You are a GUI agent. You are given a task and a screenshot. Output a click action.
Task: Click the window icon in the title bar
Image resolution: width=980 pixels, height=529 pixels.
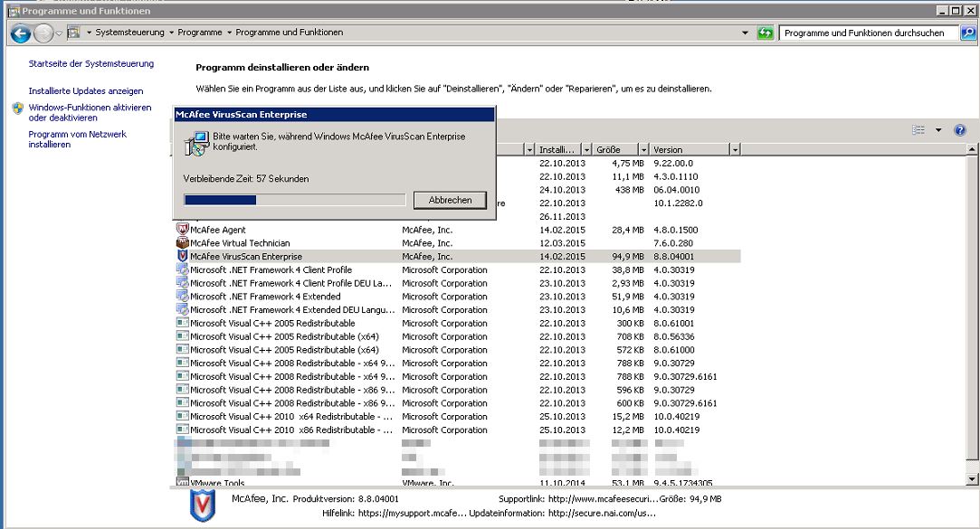click(x=14, y=11)
